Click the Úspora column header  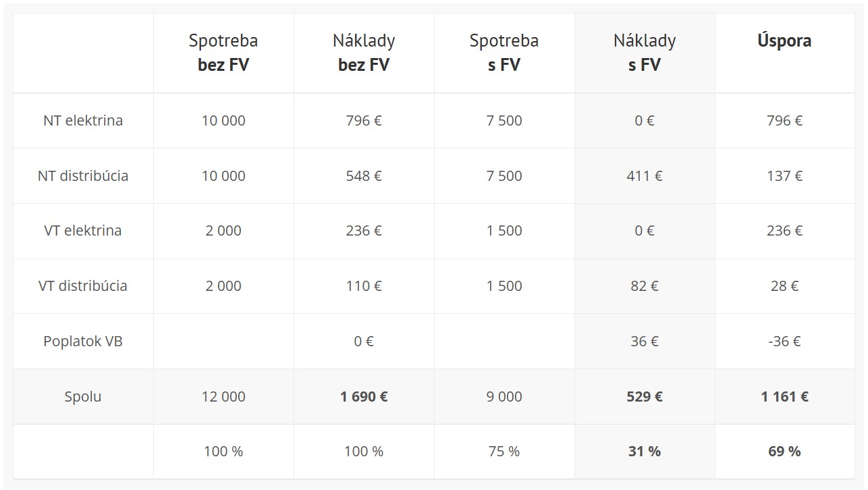(784, 40)
